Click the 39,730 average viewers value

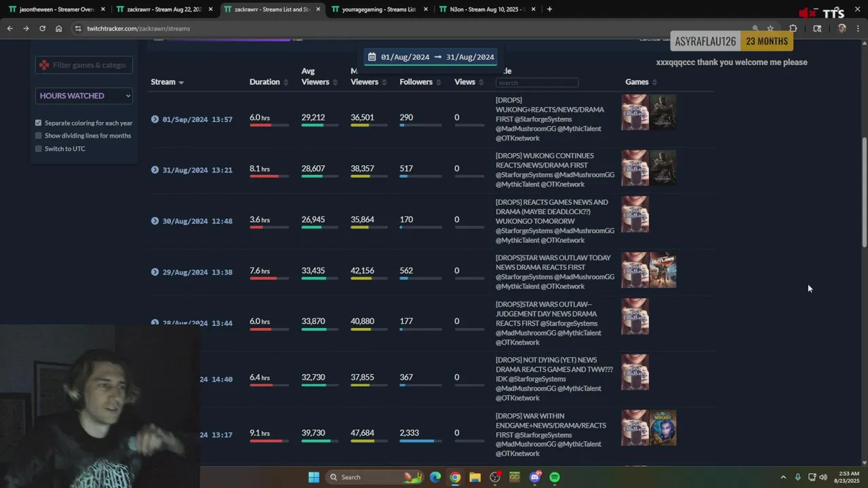[313, 432]
